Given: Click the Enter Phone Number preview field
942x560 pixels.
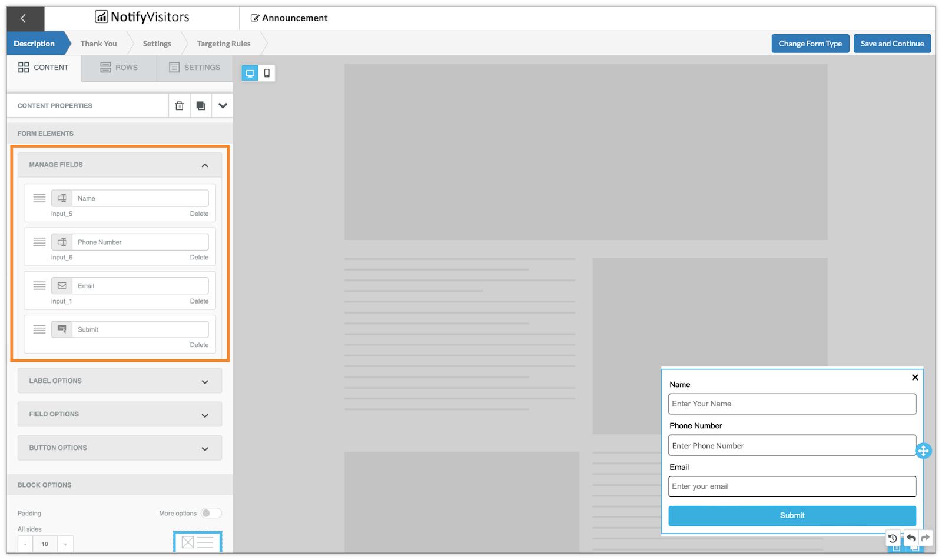Looking at the screenshot, I should (792, 445).
